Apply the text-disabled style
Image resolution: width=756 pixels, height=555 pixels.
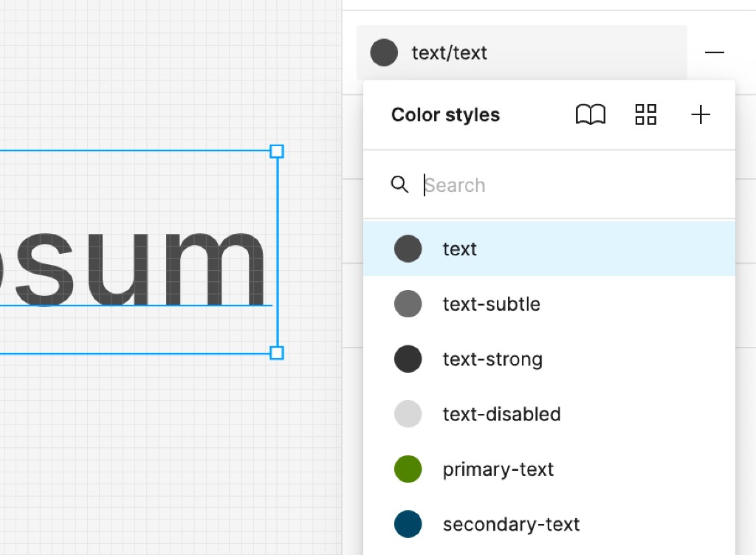click(x=501, y=413)
